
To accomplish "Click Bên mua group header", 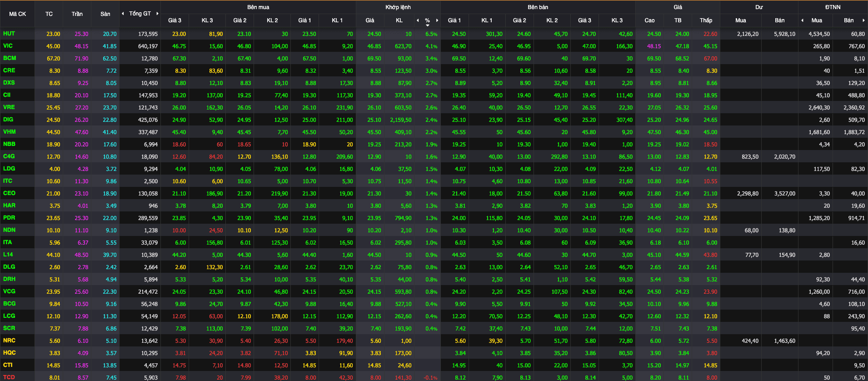I will click(258, 7).
